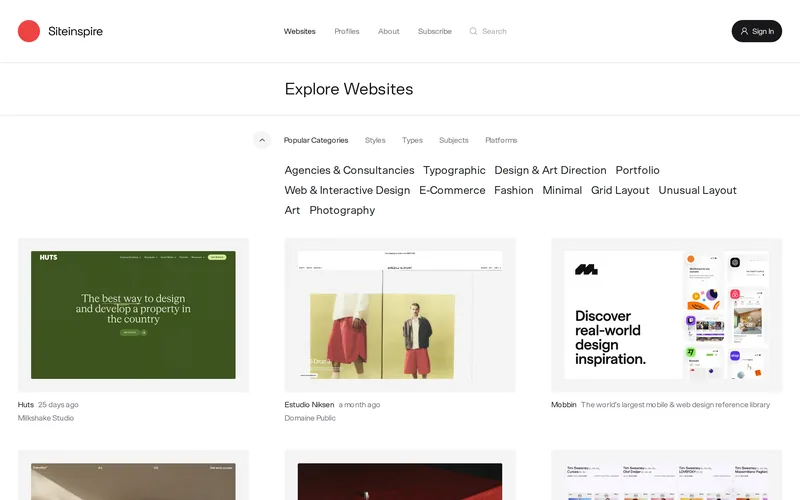Open the beige website thumbnail in second row
800x500 pixels.
[x=133, y=475]
